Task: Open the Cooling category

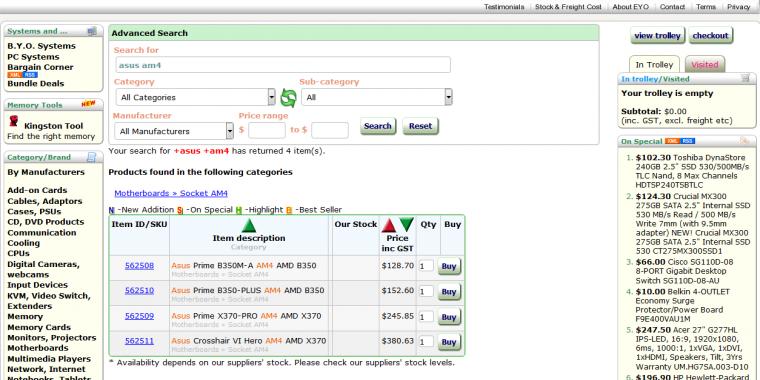Action: [x=23, y=243]
